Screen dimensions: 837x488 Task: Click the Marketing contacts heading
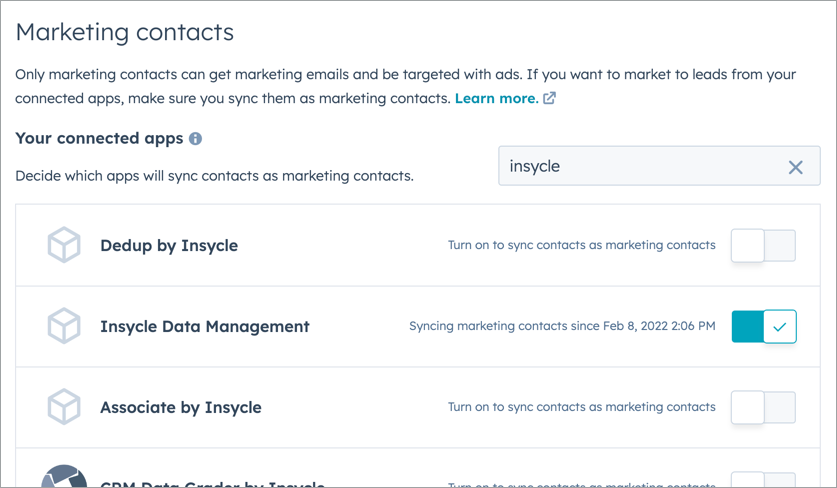pyautogui.click(x=125, y=32)
